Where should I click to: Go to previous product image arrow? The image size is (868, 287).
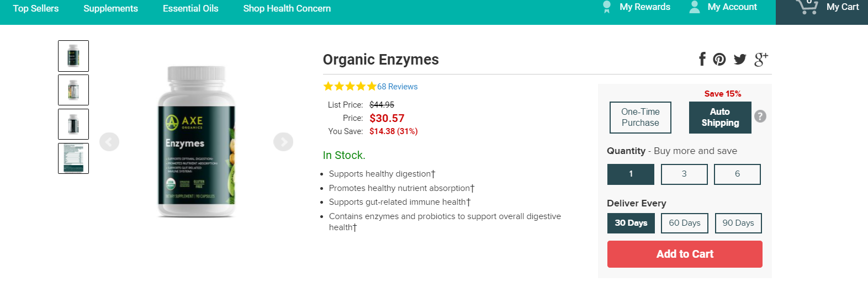click(x=109, y=142)
